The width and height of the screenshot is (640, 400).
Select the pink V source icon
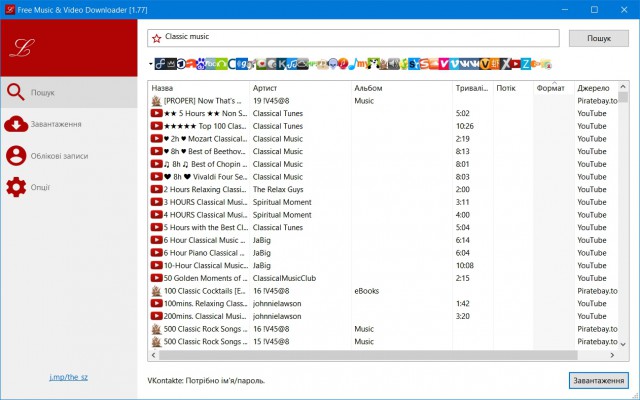pos(444,64)
